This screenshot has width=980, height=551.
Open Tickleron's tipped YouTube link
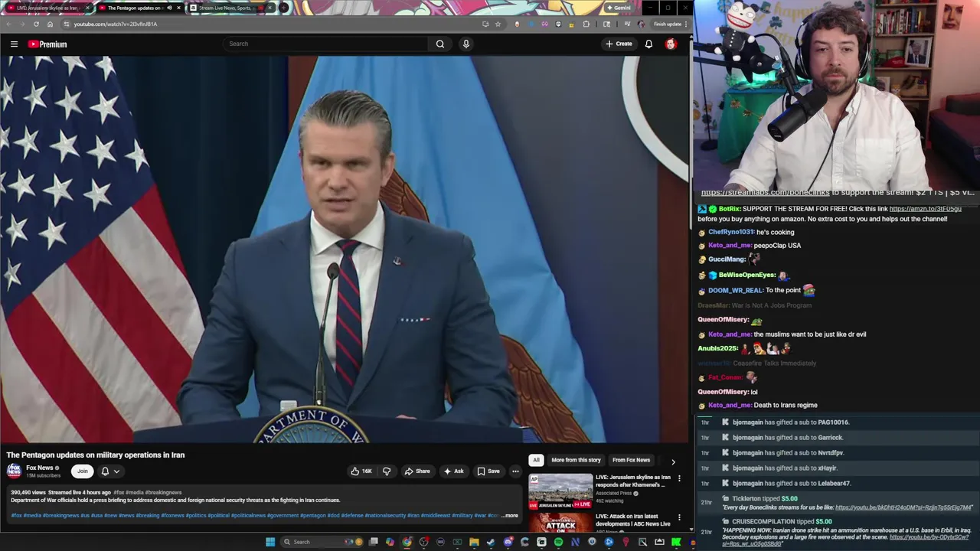point(903,507)
